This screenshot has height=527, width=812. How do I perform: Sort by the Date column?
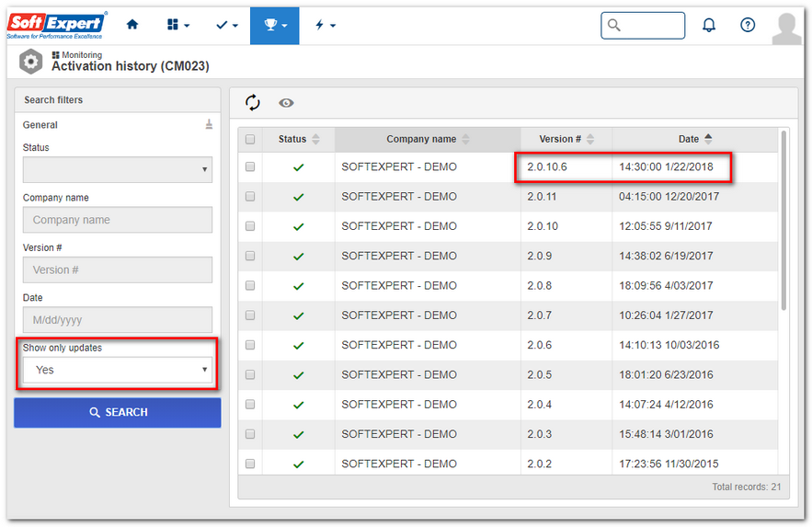pos(695,139)
